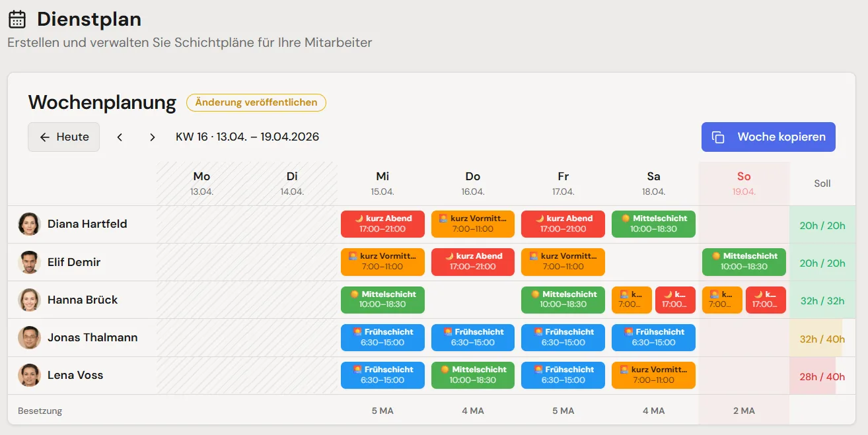Viewport: 868px width, 435px height.
Task: Click Jonas Thalmann's avatar photo
Action: pos(29,337)
